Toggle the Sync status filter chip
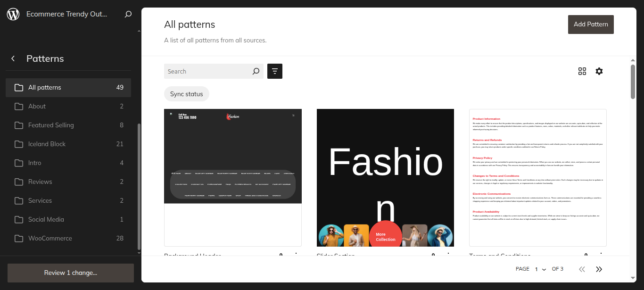Viewport: 644px width, 290px height. point(187,94)
